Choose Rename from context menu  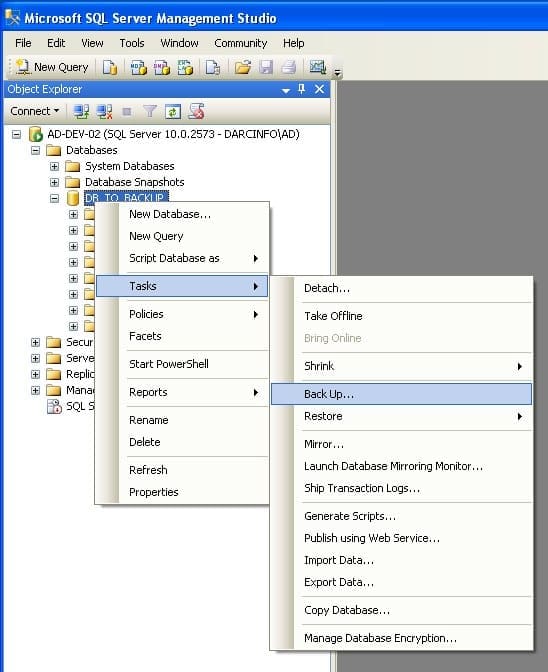183,420
